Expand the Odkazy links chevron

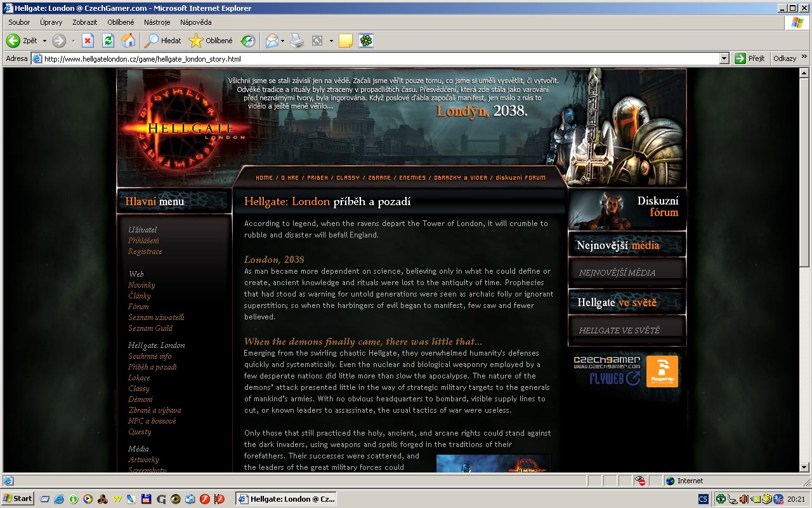[x=804, y=58]
